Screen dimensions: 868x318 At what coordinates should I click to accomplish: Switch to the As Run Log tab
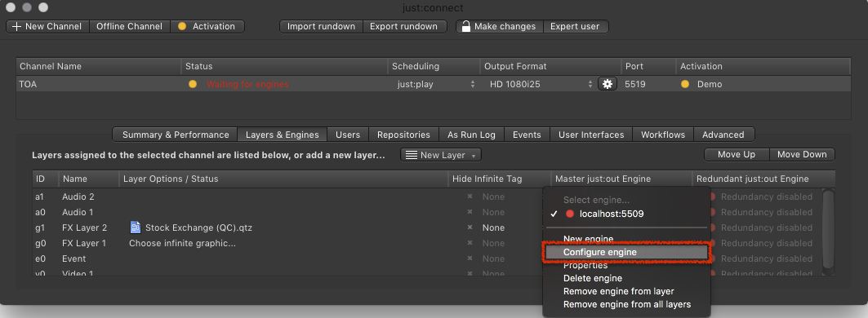(472, 135)
